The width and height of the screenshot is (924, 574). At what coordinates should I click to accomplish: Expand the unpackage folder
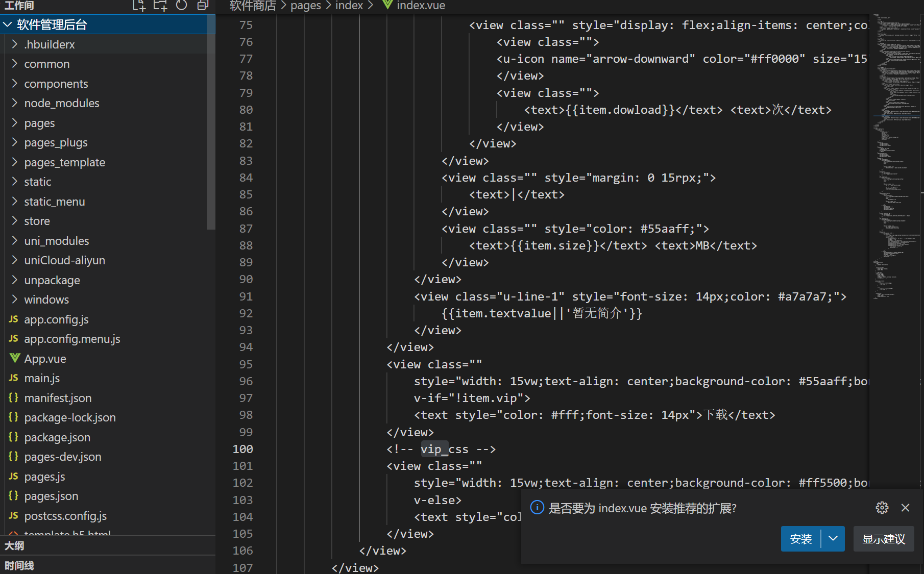(x=14, y=280)
